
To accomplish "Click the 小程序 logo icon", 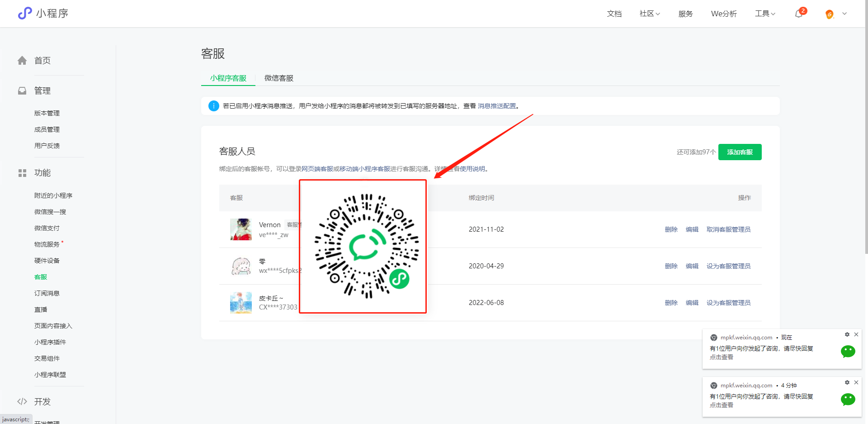I will coord(25,13).
